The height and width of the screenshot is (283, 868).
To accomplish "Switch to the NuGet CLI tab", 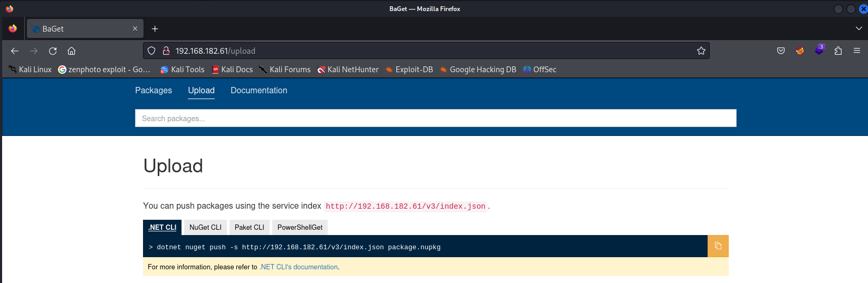I will pyautogui.click(x=205, y=227).
